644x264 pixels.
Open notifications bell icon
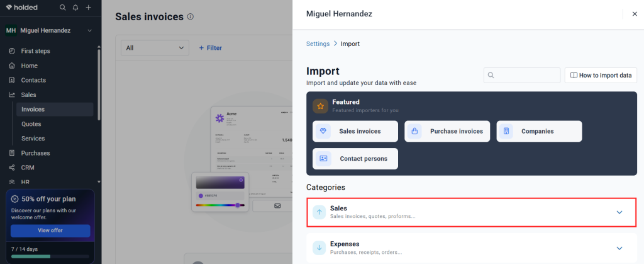click(x=75, y=8)
